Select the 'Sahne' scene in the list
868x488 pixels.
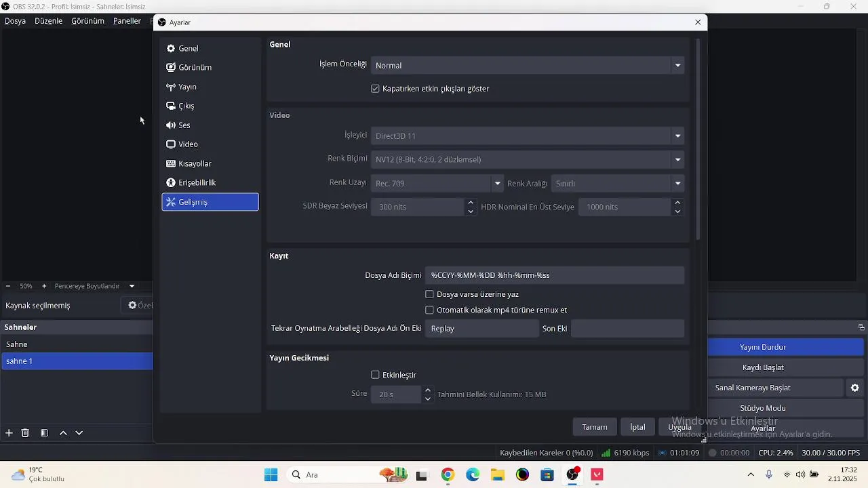click(x=77, y=344)
